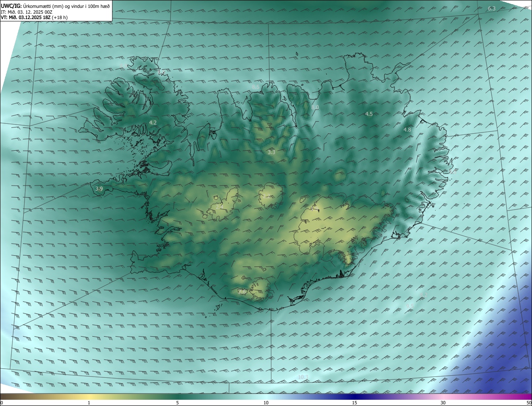Click the dark blue section of the color scale

(x=355, y=396)
